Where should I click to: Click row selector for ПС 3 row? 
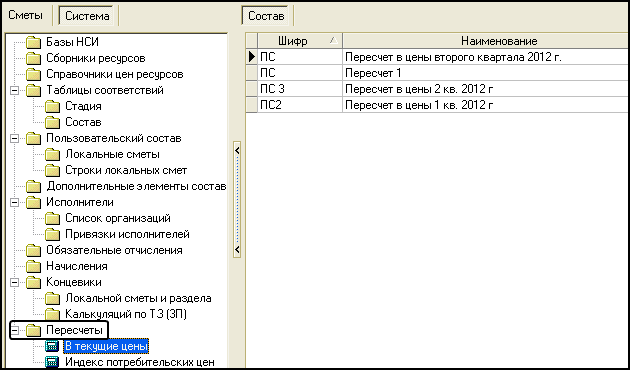coord(252,89)
